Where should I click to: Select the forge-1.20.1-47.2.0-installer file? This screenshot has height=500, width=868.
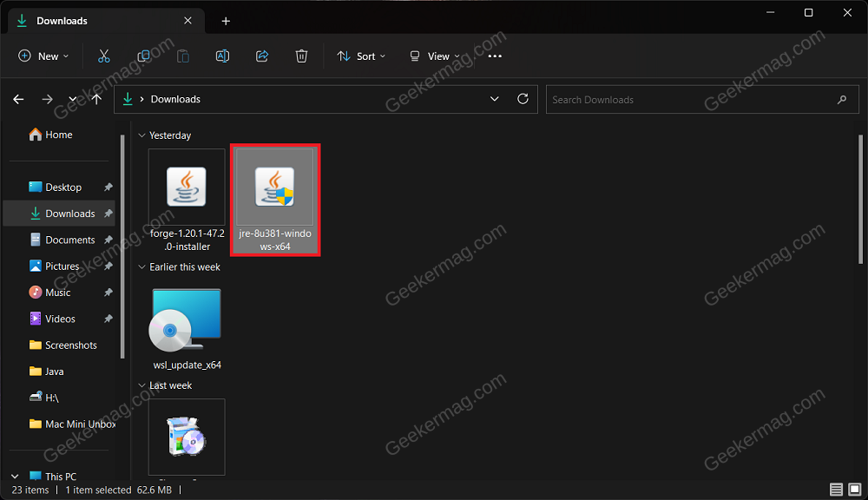pyautogui.click(x=187, y=201)
